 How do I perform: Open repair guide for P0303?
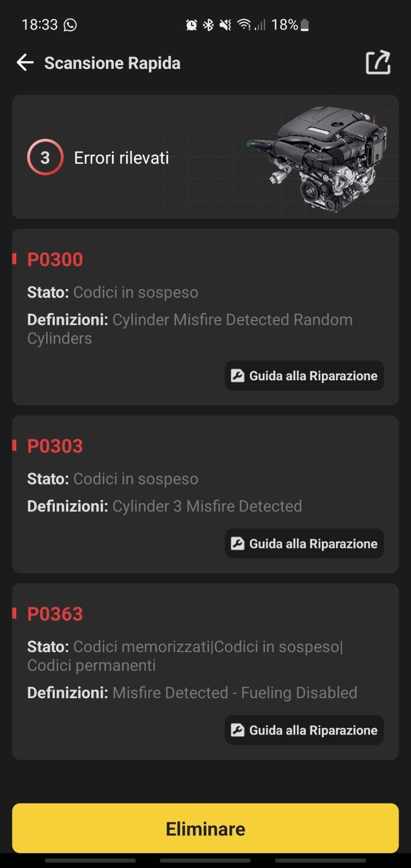click(304, 544)
